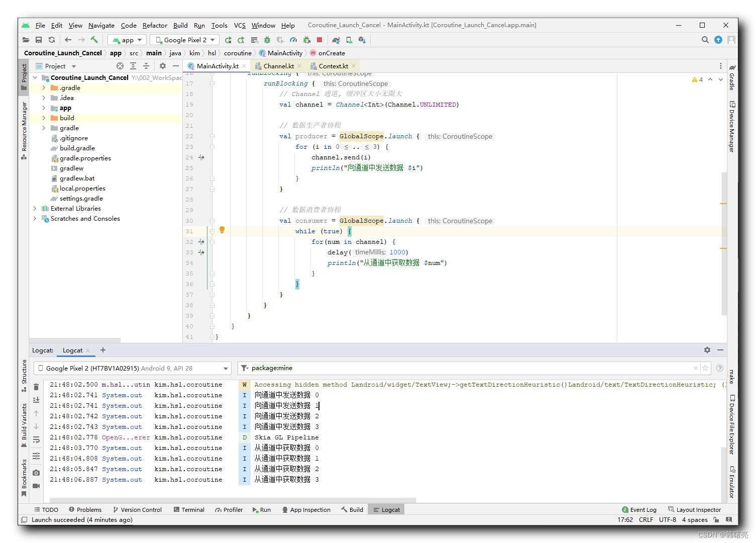Viewport: 756px width, 543px height.
Task: Open the App Inspection tool window
Action: pos(306,509)
